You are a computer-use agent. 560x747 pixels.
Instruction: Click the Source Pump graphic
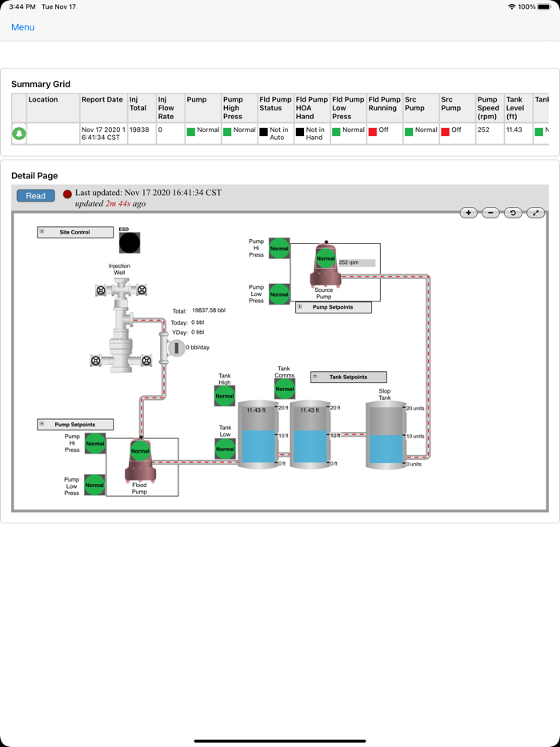point(326,265)
